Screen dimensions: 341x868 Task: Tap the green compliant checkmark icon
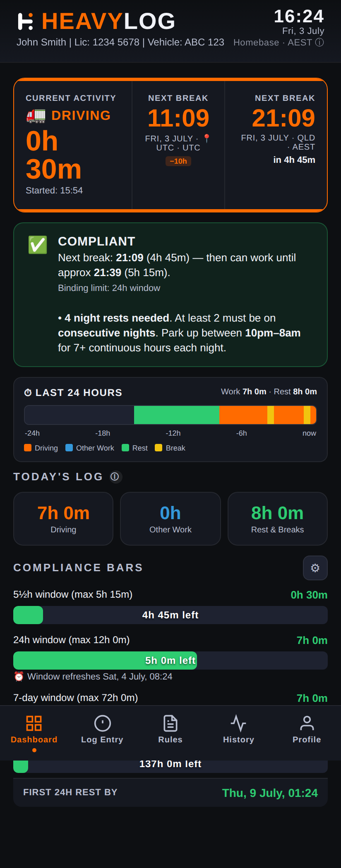38,245
